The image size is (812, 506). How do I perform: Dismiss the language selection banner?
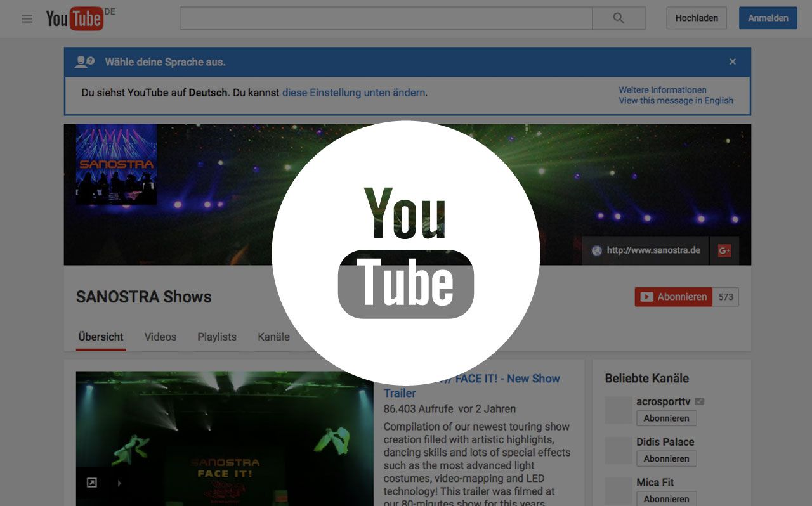pos(733,62)
